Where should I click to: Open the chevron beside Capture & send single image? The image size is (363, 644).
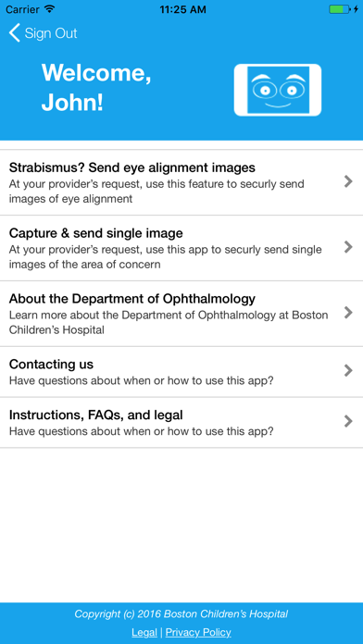click(x=348, y=247)
